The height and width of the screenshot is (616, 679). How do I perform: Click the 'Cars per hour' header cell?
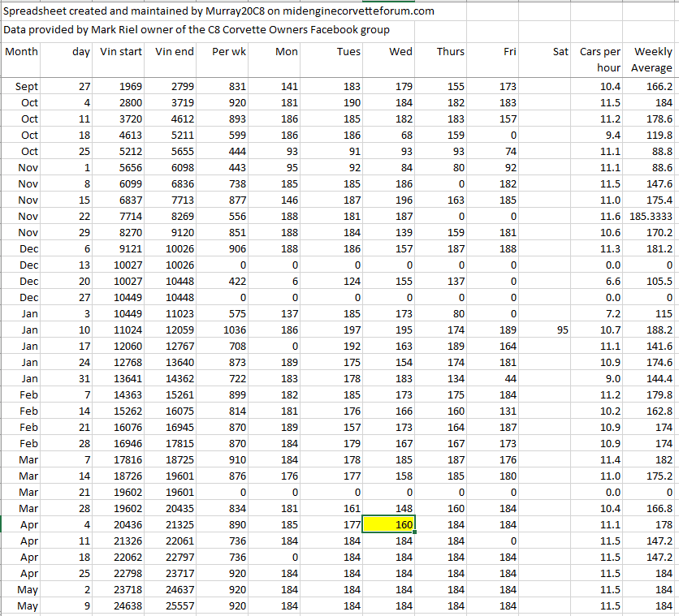600,60
